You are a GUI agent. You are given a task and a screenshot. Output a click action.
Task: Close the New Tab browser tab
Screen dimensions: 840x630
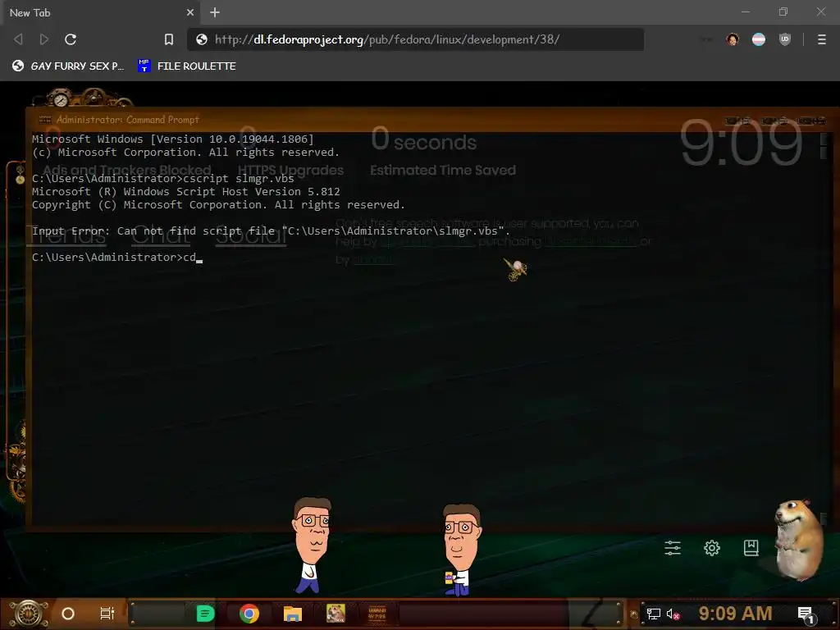click(190, 12)
